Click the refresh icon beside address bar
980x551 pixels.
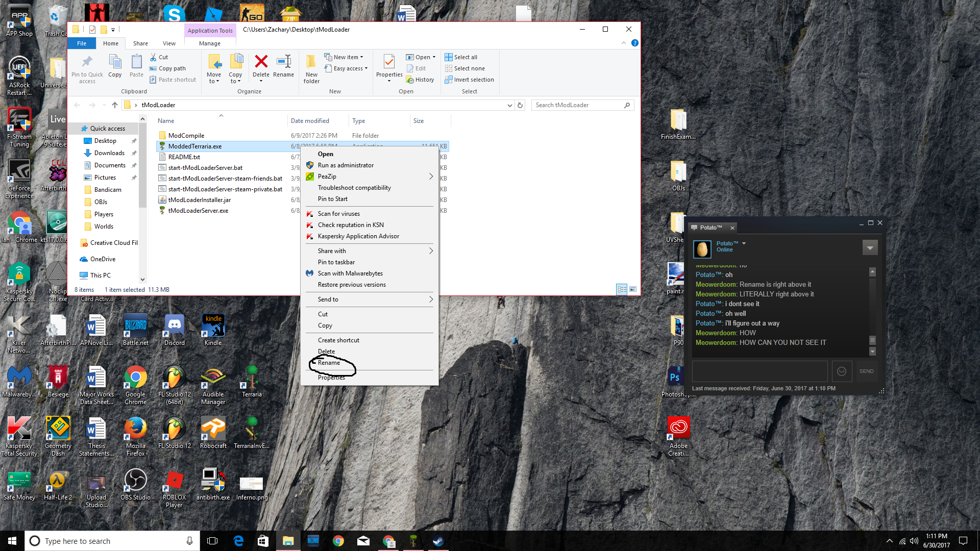coord(520,105)
